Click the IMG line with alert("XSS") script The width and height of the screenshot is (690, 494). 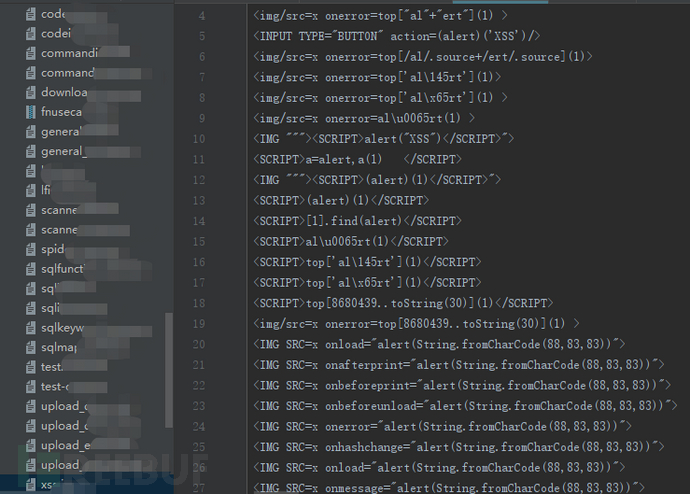pos(383,139)
